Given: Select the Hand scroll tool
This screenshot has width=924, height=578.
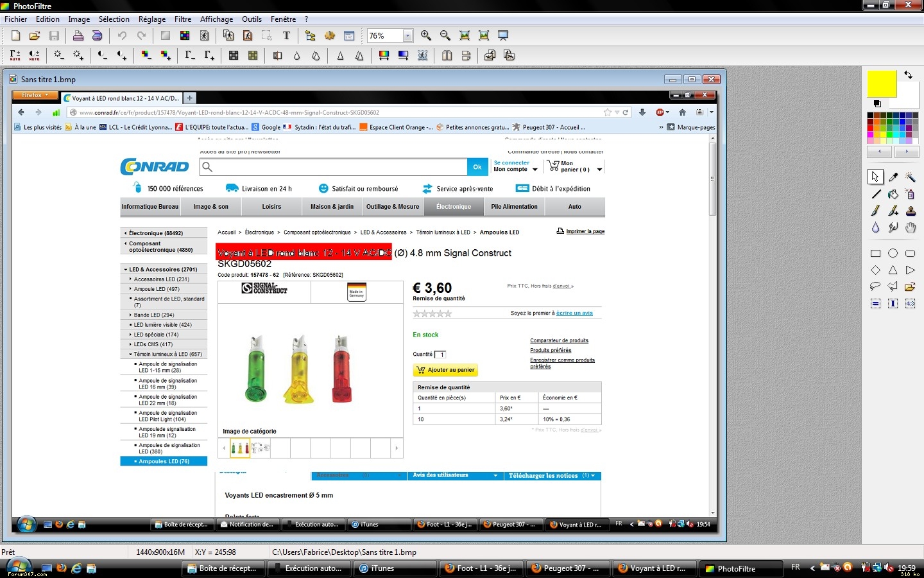Looking at the screenshot, I should (x=910, y=227).
